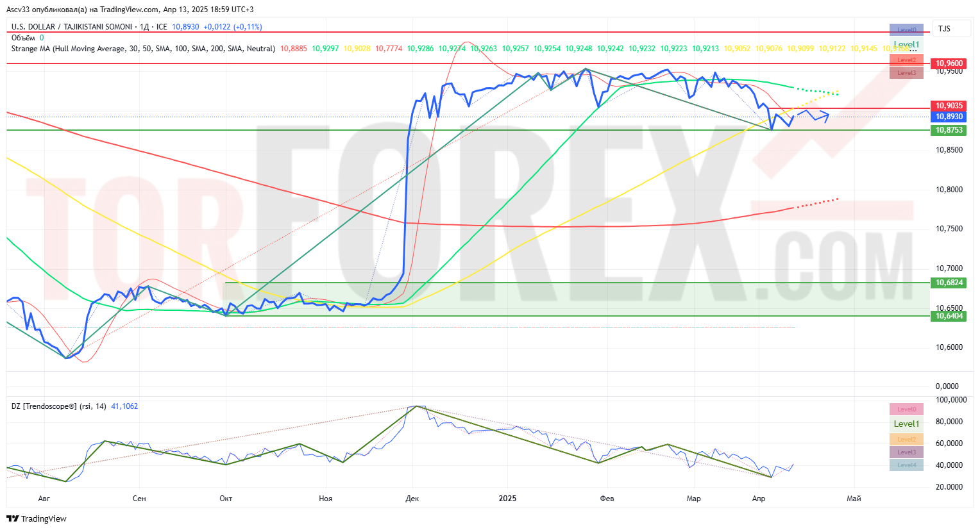Click the 2025 year marker on time axis

click(507, 498)
